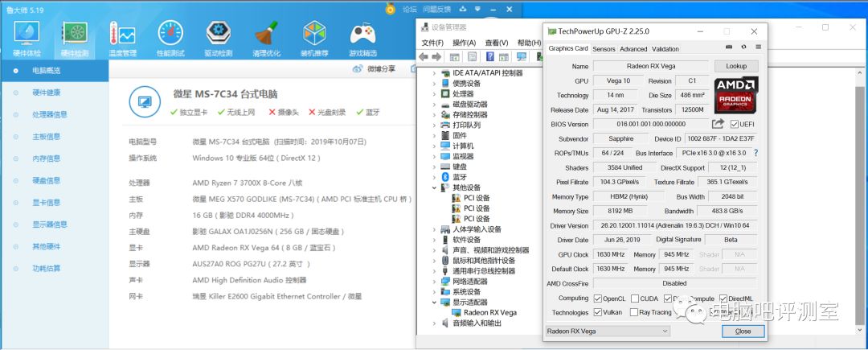Click Forward arrow in Device Manager toolbar
The width and height of the screenshot is (868, 350).
point(436,56)
